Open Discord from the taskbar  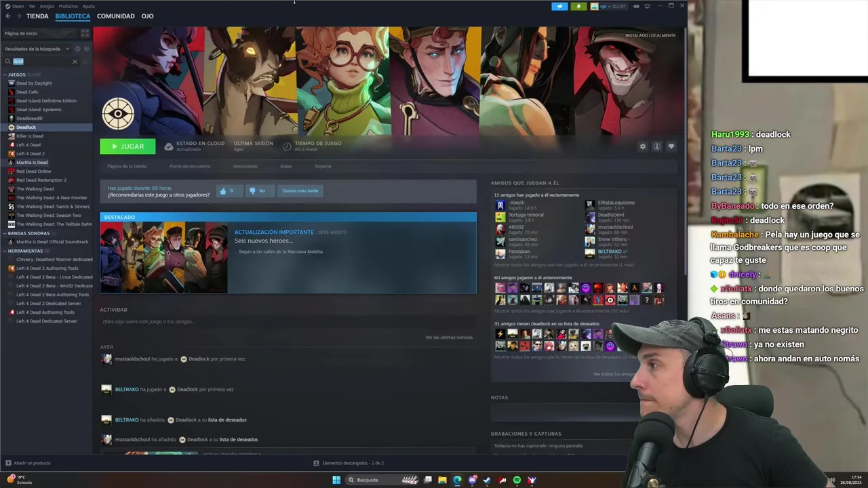472,480
